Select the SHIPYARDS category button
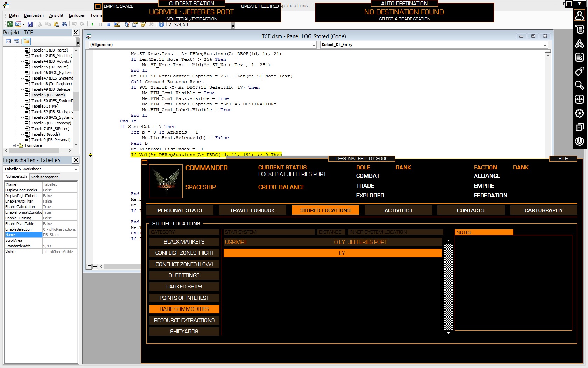This screenshot has width=588, height=368. click(184, 332)
